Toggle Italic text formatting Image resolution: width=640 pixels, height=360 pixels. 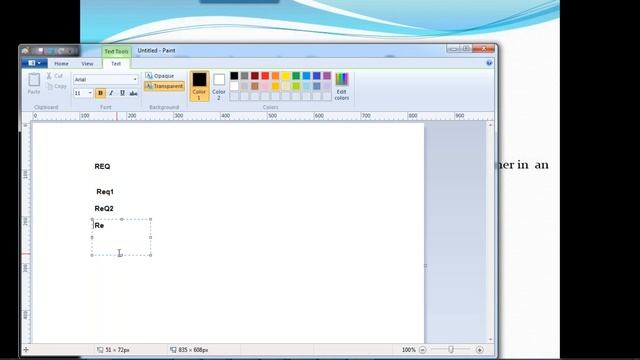(111, 93)
